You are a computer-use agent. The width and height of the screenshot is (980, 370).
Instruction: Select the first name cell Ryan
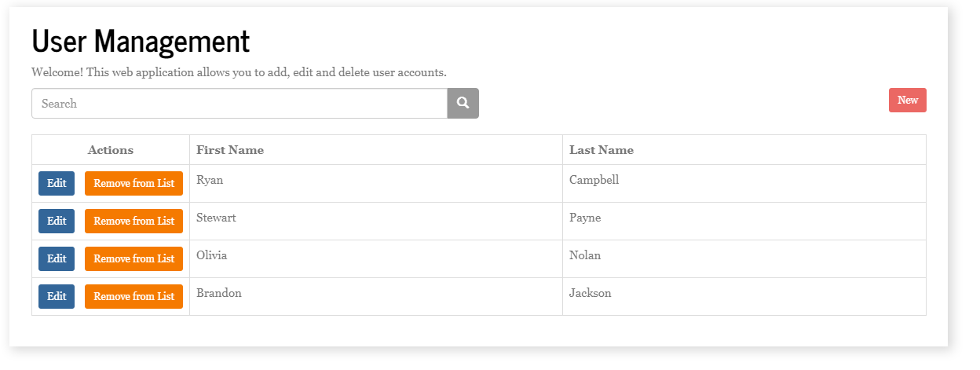210,180
